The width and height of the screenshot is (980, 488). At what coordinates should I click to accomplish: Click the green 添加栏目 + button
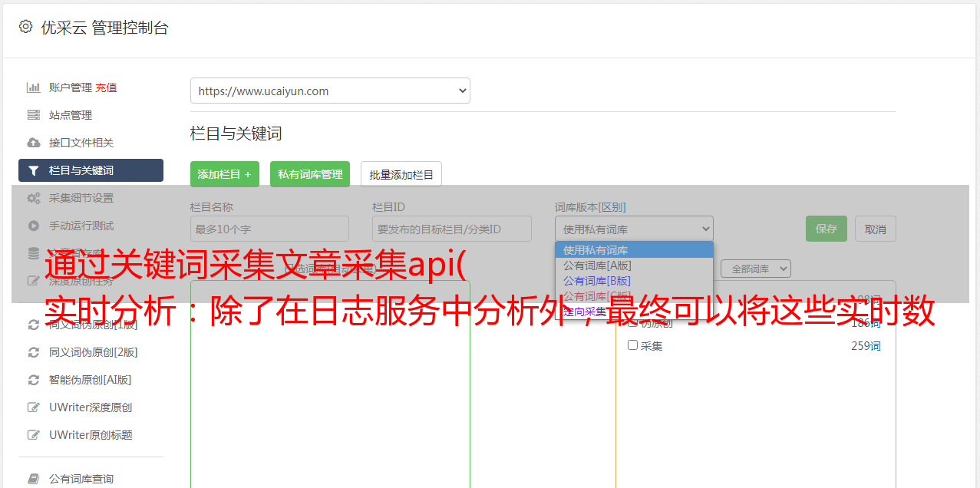(225, 174)
